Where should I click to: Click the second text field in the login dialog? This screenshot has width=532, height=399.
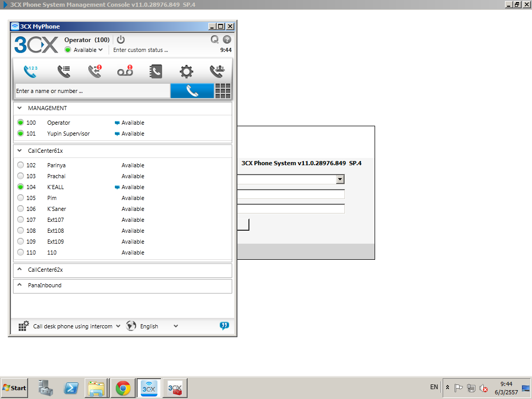291,209
